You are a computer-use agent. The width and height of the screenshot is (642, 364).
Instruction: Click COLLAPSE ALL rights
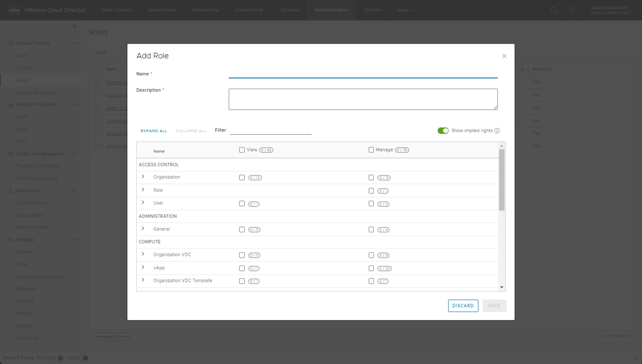point(191,131)
